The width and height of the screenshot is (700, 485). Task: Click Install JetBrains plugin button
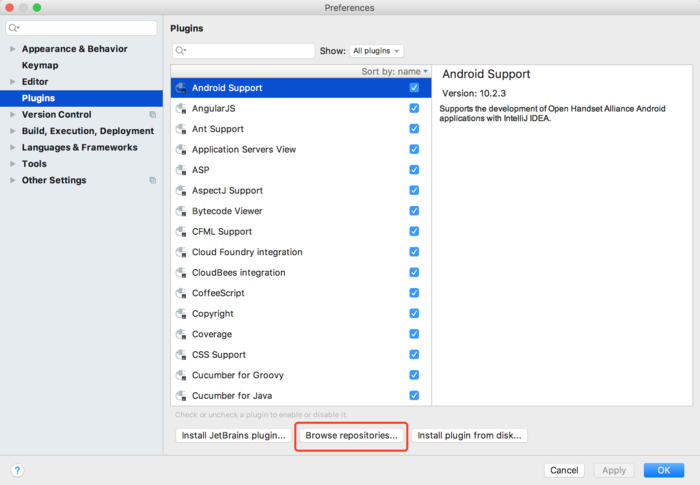[x=233, y=435]
